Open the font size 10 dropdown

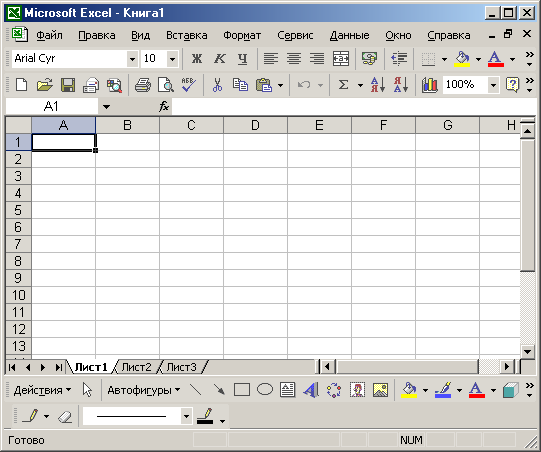pos(172,59)
